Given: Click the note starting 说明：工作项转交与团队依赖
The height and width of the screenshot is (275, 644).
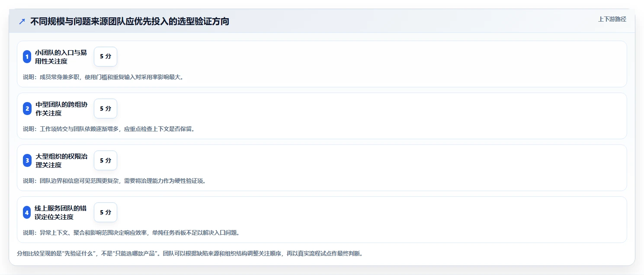Looking at the screenshot, I should [109, 129].
